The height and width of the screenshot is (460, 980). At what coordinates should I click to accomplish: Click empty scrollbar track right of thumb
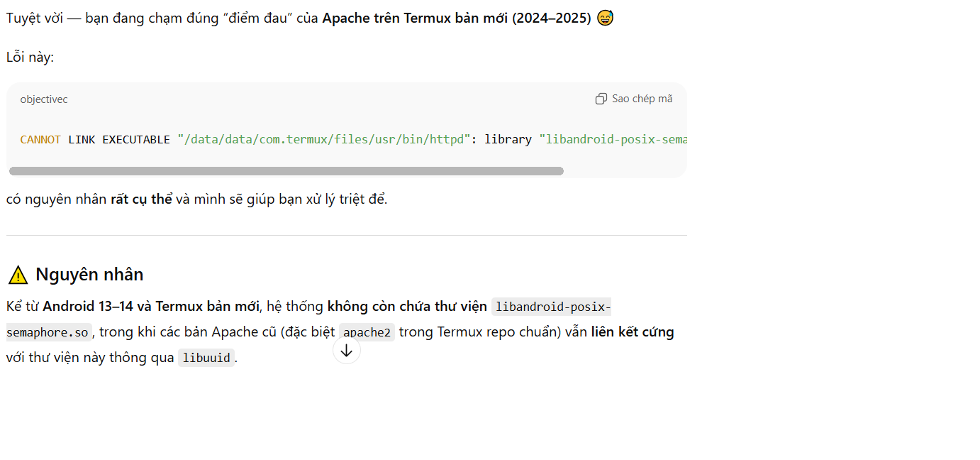(x=623, y=171)
